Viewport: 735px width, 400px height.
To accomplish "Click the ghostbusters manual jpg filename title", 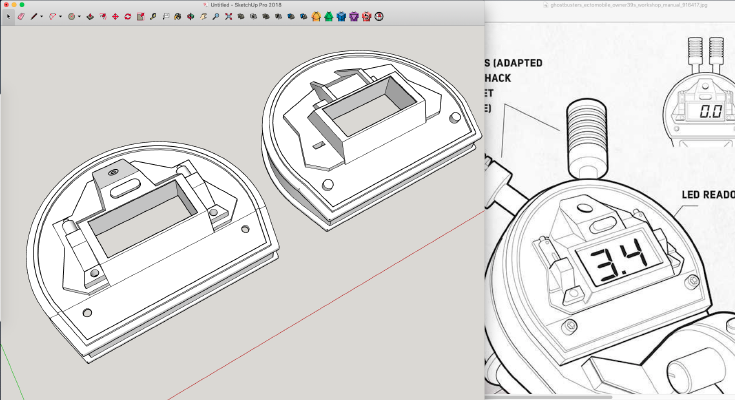I will click(629, 5).
